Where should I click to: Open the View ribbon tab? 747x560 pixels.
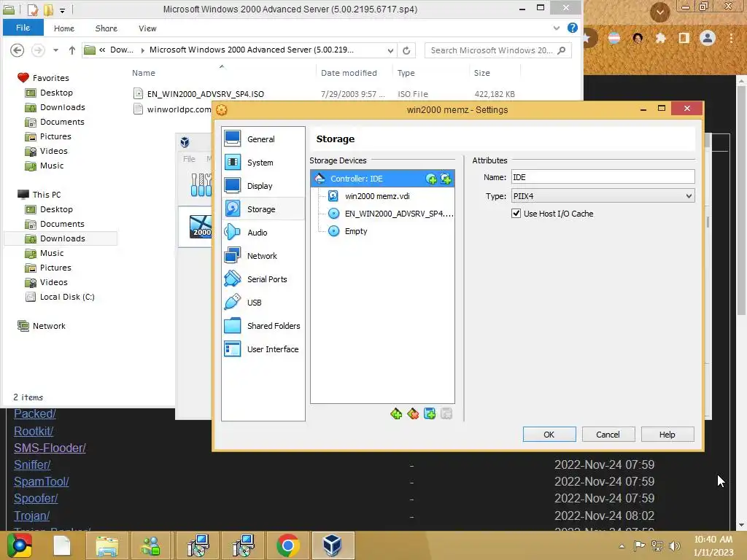click(147, 28)
